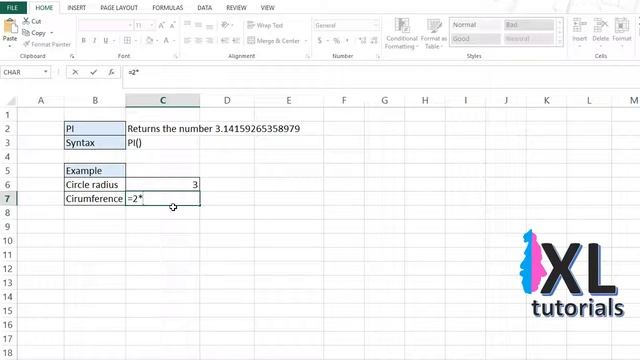Viewport: 640px width, 360px height.
Task: Select the Format Painter brush
Action: (27, 44)
